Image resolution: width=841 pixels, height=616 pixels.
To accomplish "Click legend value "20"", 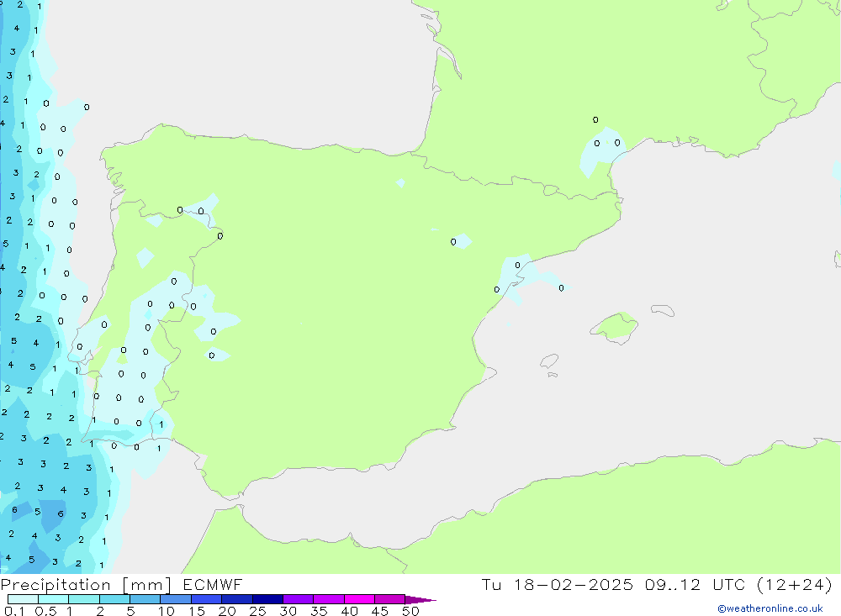I will pos(227,611).
